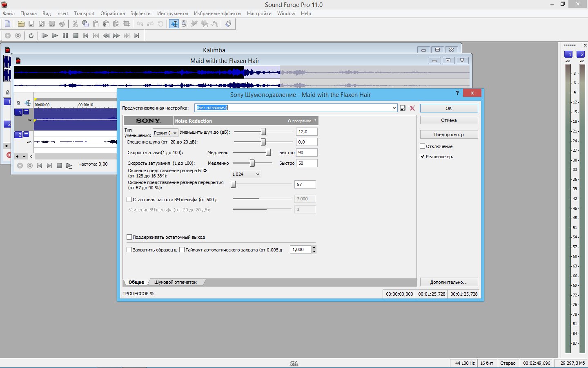
Task: Open the preset name dropdown
Action: 394,108
